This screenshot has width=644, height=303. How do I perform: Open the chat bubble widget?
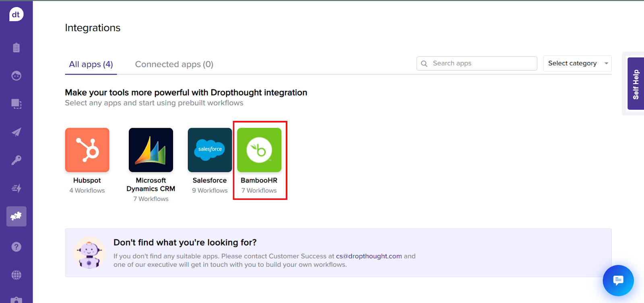pyautogui.click(x=618, y=280)
